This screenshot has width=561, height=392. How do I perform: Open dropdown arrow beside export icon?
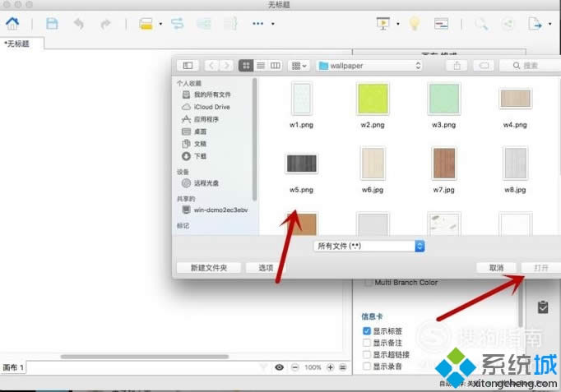pyautogui.click(x=550, y=24)
